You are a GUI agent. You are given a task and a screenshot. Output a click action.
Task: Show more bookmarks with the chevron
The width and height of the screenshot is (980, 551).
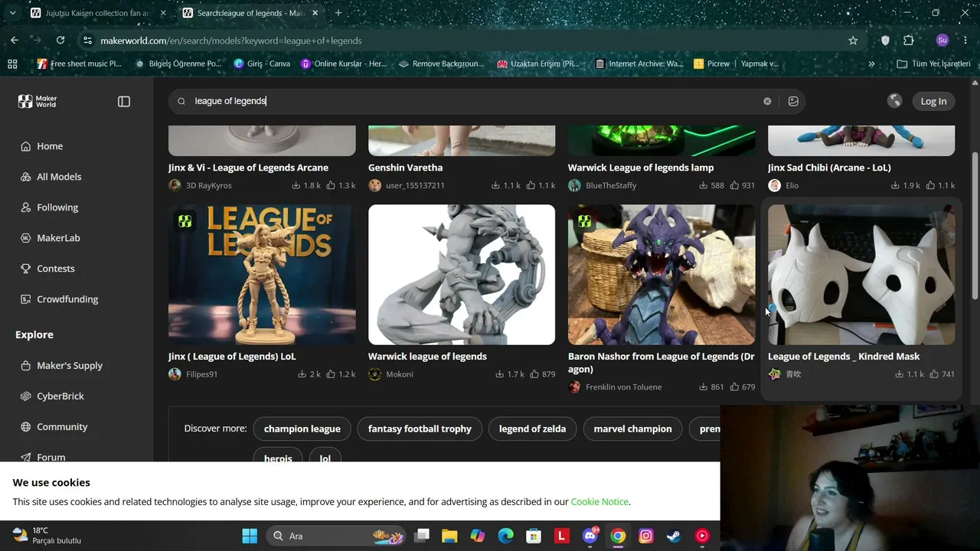point(871,64)
